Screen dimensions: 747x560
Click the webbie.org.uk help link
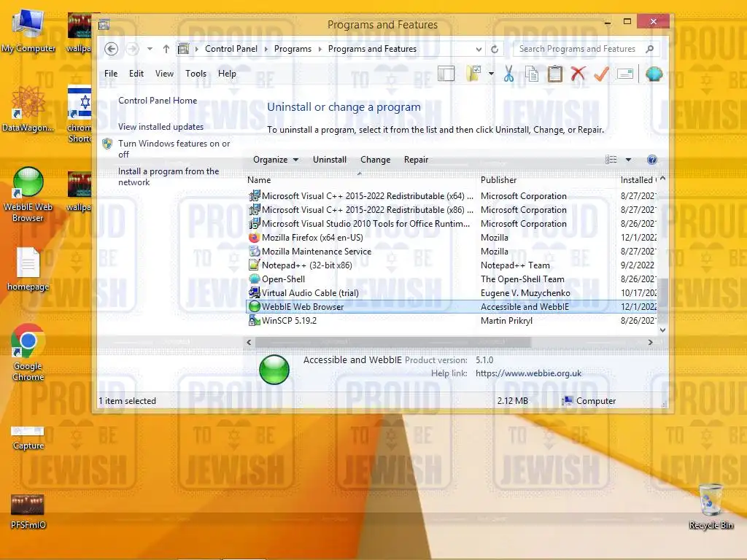pyautogui.click(x=528, y=373)
